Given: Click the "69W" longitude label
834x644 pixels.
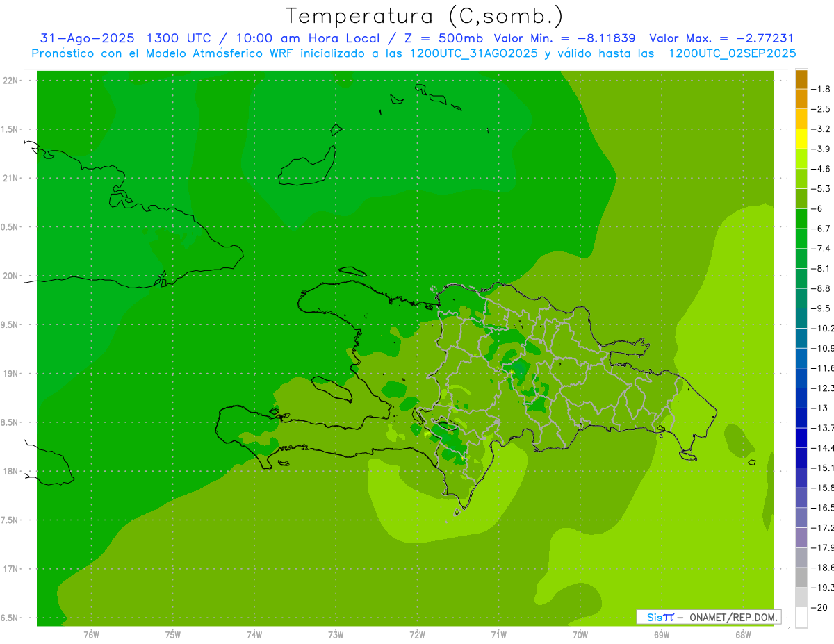Looking at the screenshot, I should point(662,635).
